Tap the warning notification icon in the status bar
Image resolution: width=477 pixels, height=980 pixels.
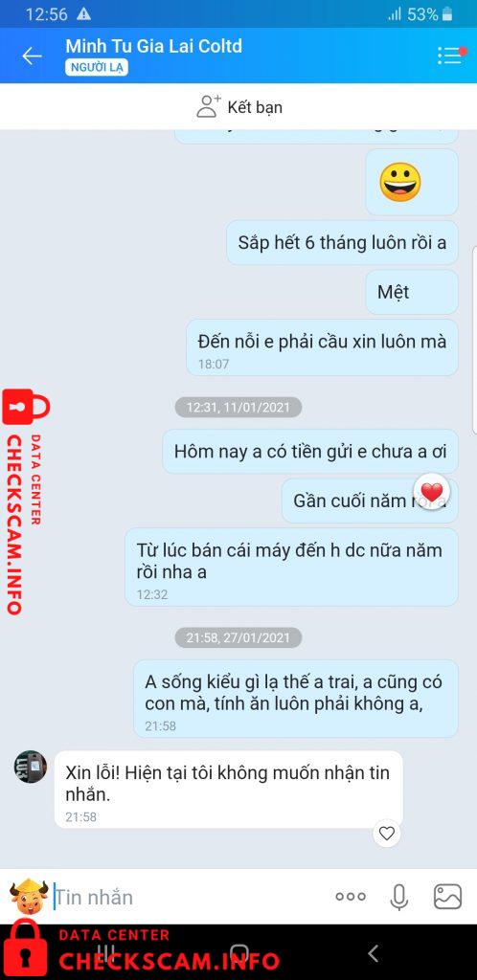click(x=83, y=13)
